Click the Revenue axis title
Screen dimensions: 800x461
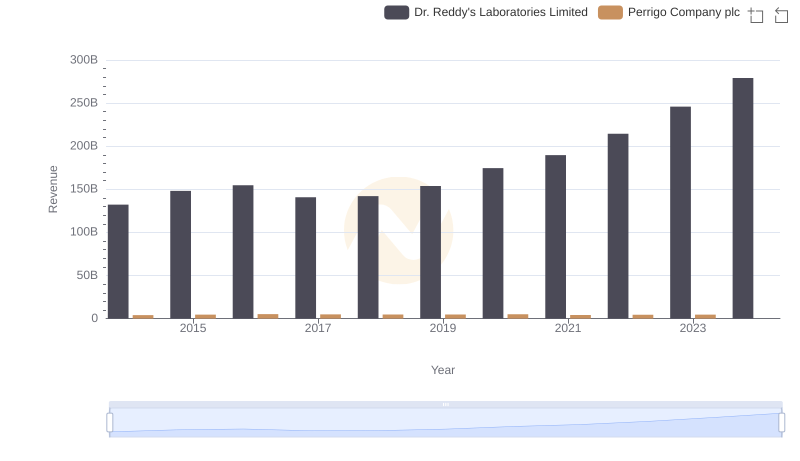click(53, 189)
